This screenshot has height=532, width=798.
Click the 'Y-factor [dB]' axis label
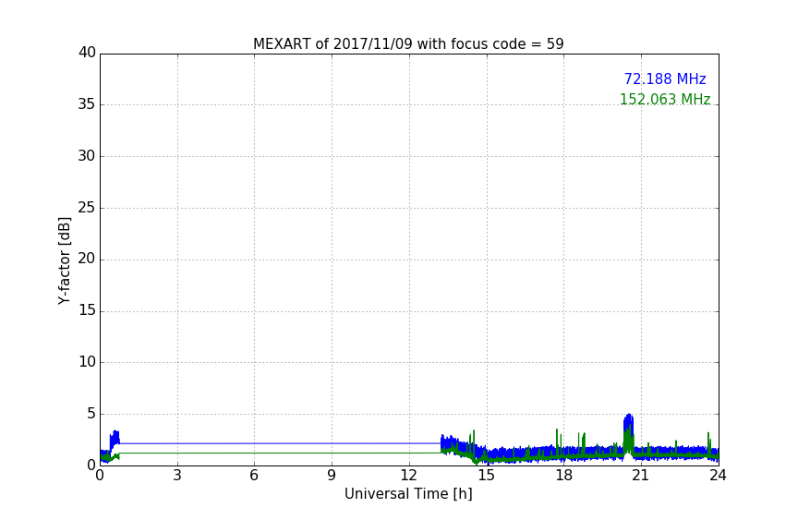64,260
